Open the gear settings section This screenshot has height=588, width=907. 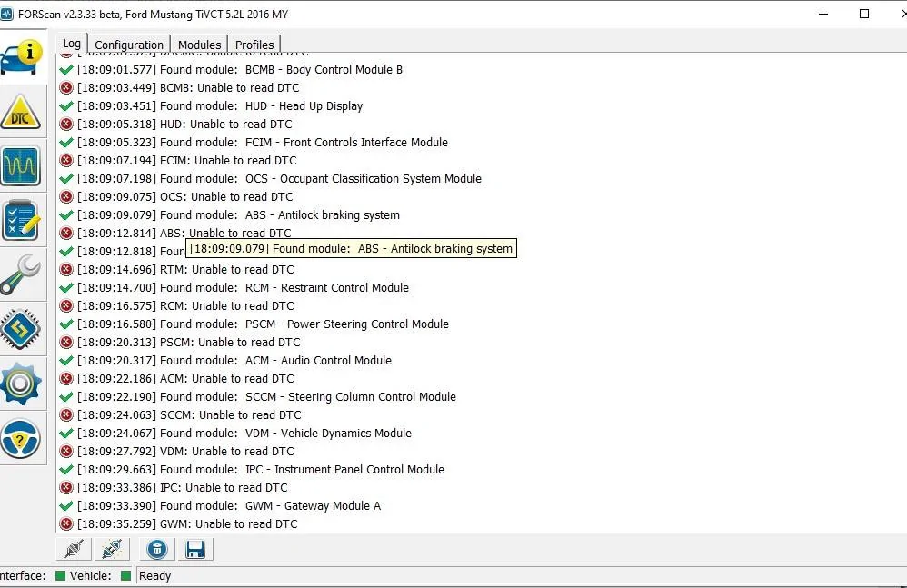pyautogui.click(x=21, y=384)
